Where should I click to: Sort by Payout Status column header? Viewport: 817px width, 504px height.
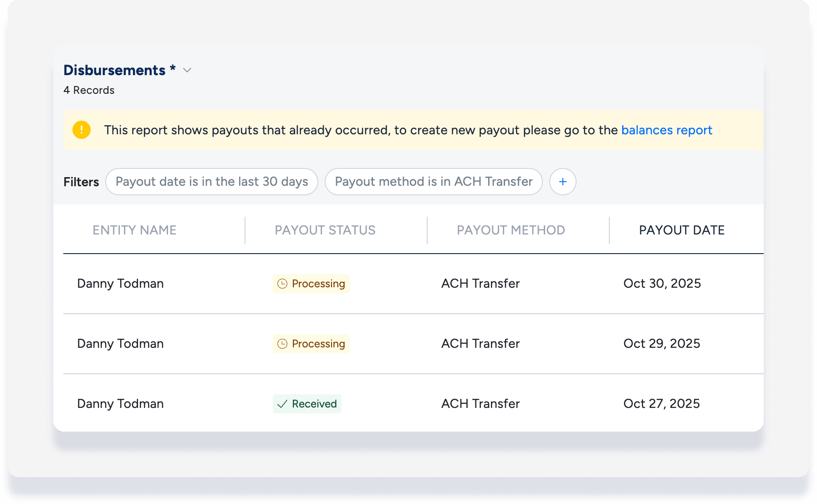[x=325, y=230]
